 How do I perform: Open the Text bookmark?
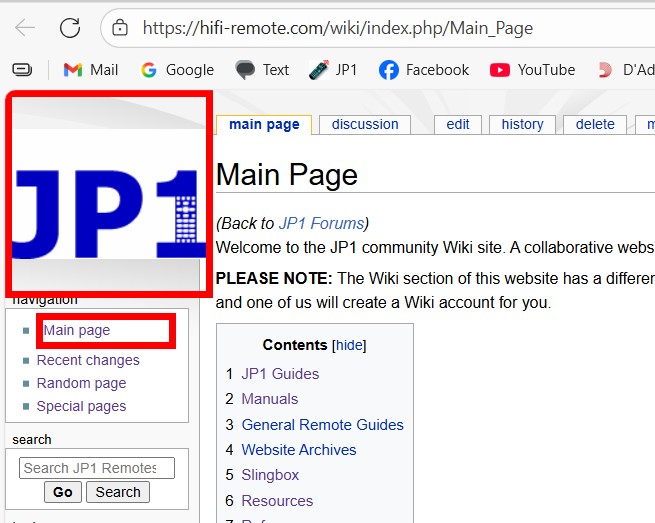pos(262,70)
